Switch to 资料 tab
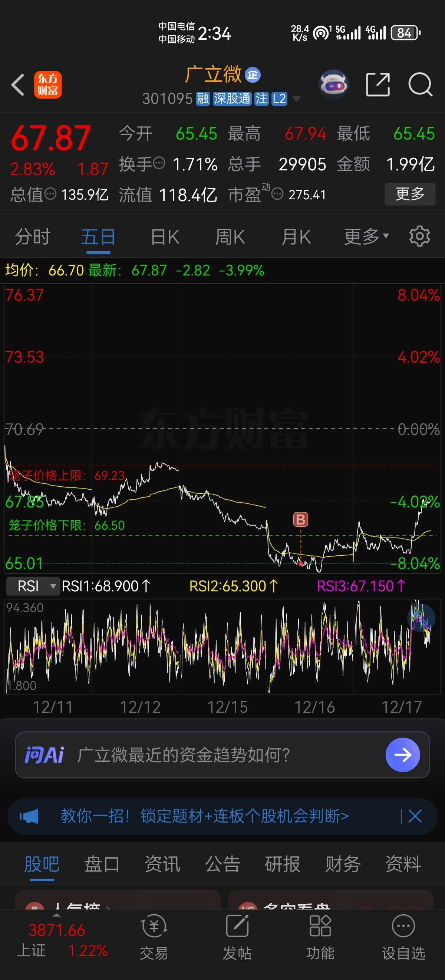Screen dimensions: 445x980 [x=403, y=864]
